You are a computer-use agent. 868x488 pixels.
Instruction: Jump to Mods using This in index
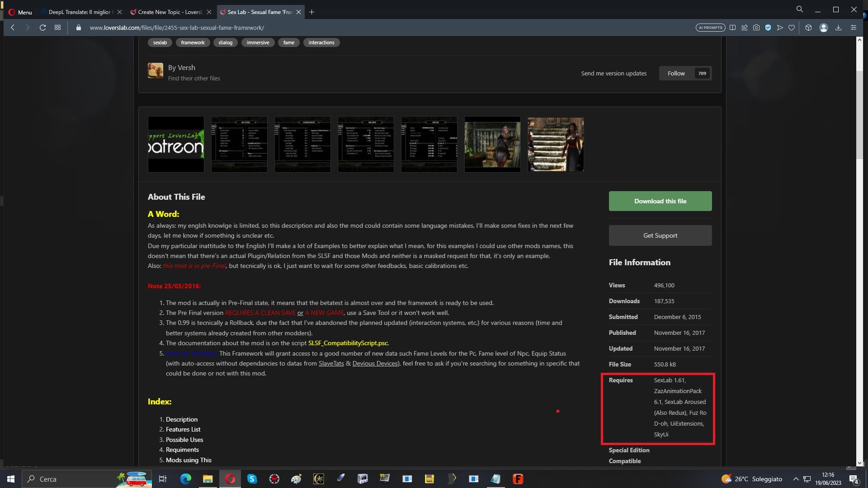189,460
